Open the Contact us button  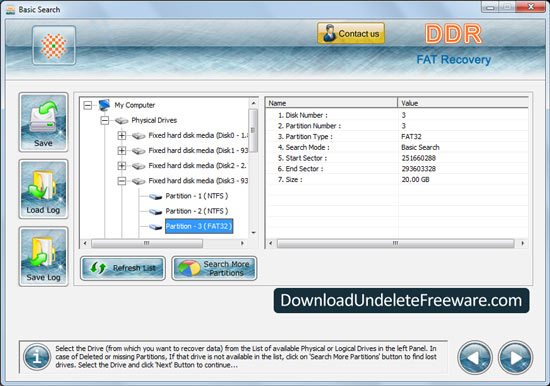click(351, 33)
